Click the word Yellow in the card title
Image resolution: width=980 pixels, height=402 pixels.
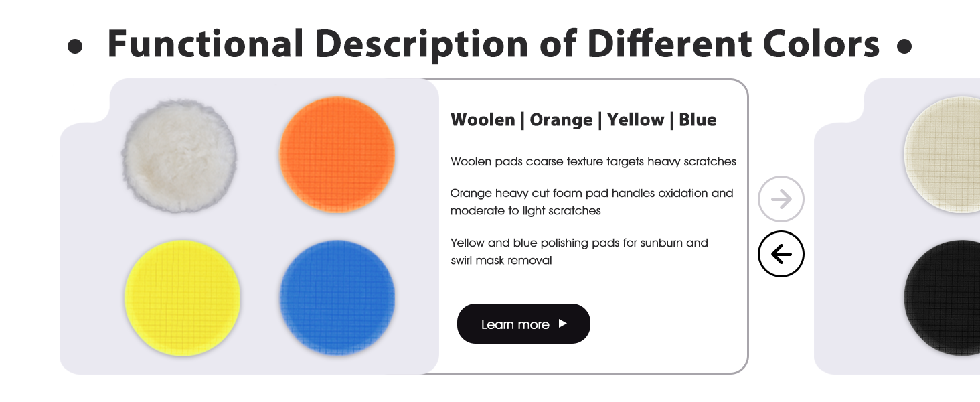coord(636,120)
